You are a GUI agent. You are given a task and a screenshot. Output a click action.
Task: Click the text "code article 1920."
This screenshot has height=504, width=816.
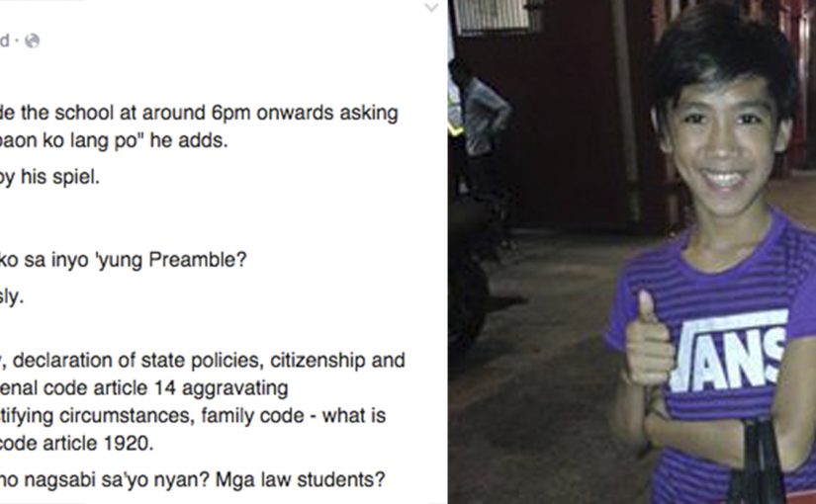pyautogui.click(x=77, y=443)
